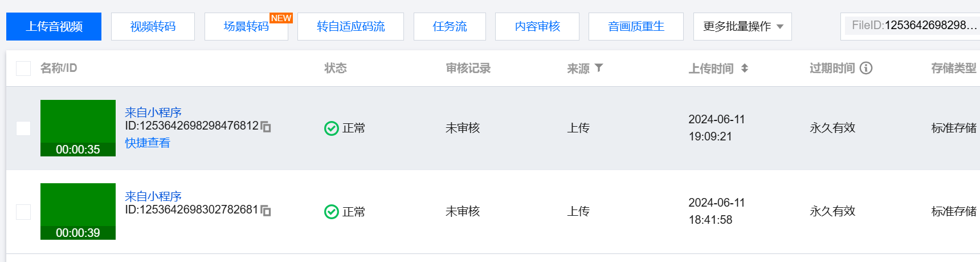Screen dimensions: 980x262
Task: Copy file ID ending in 782681
Action: (266, 211)
